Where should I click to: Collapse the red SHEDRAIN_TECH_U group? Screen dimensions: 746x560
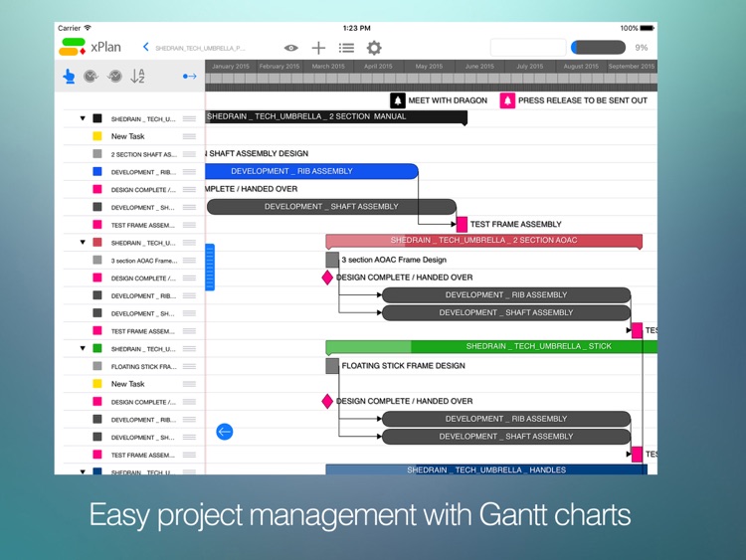(x=83, y=242)
